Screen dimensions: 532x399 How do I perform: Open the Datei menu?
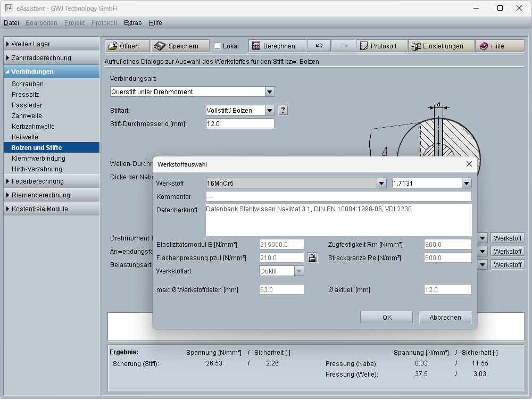tap(11, 23)
